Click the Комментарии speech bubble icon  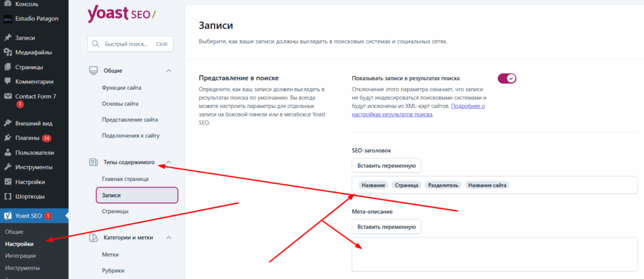pos(7,82)
